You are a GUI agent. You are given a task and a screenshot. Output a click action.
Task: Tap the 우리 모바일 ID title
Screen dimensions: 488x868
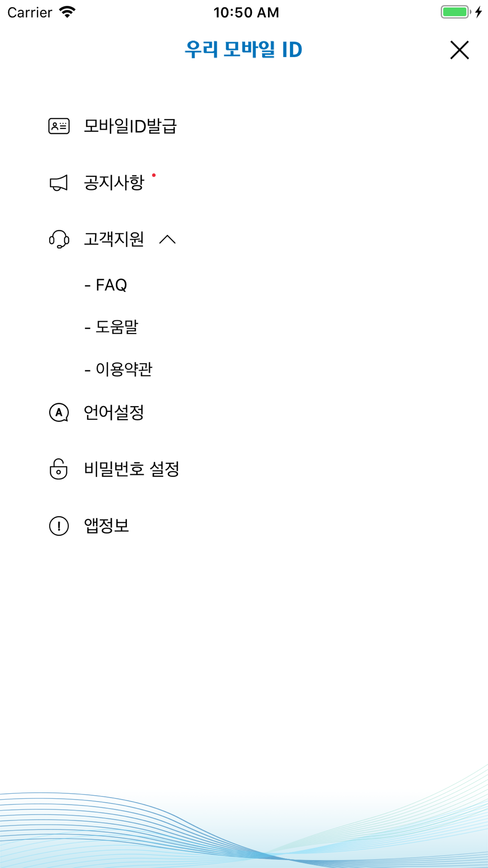point(244,50)
